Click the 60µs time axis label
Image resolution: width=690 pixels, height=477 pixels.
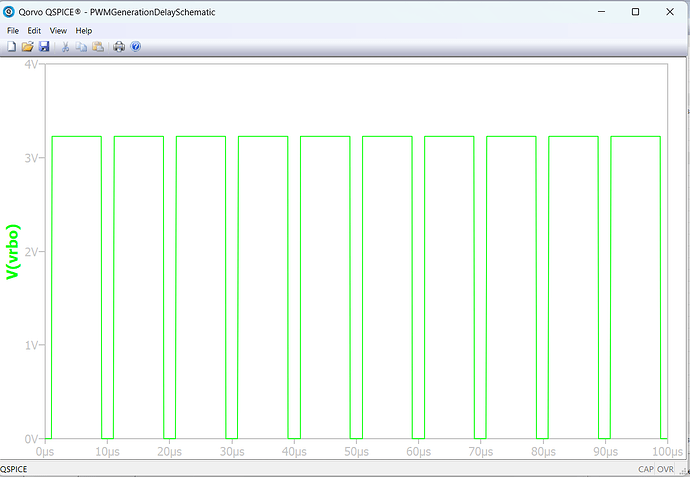(418, 452)
